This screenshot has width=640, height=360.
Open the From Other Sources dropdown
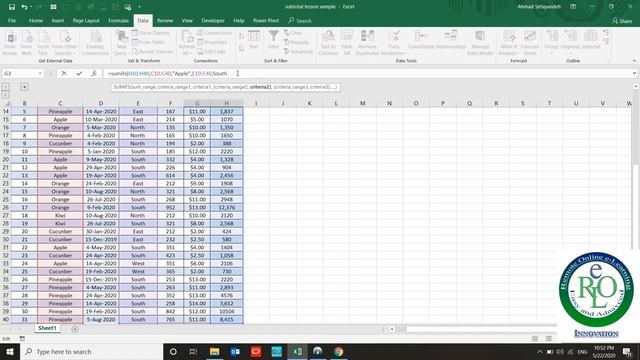[64, 43]
